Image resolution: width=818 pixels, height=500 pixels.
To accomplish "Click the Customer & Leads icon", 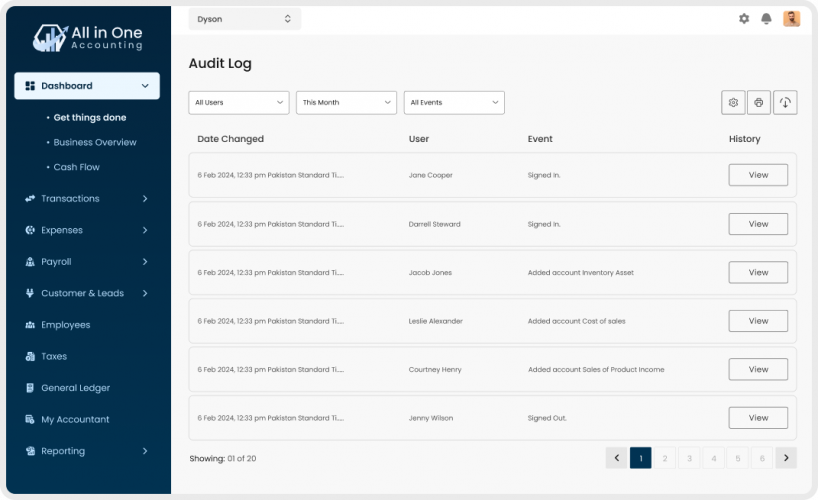I will tap(30, 293).
